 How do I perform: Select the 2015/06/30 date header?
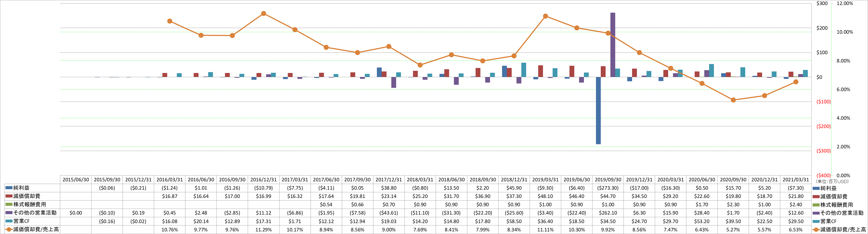point(76,180)
